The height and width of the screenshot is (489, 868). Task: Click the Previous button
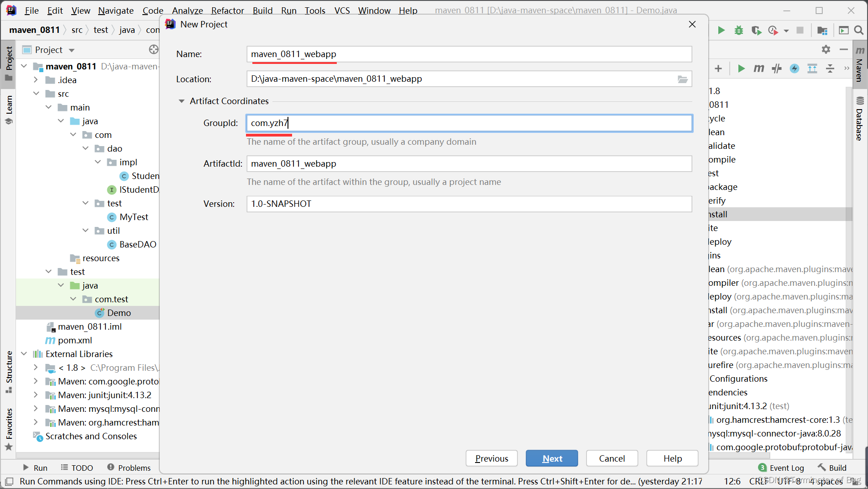[492, 458]
